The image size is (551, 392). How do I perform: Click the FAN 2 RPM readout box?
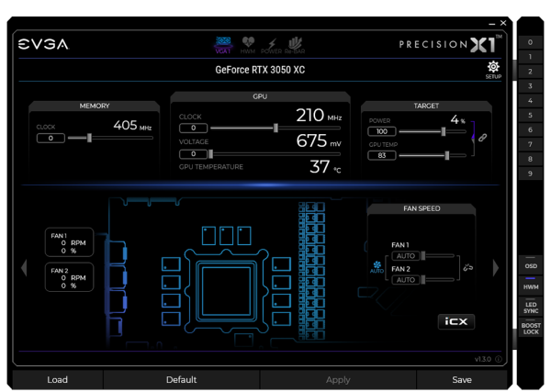[69, 277]
